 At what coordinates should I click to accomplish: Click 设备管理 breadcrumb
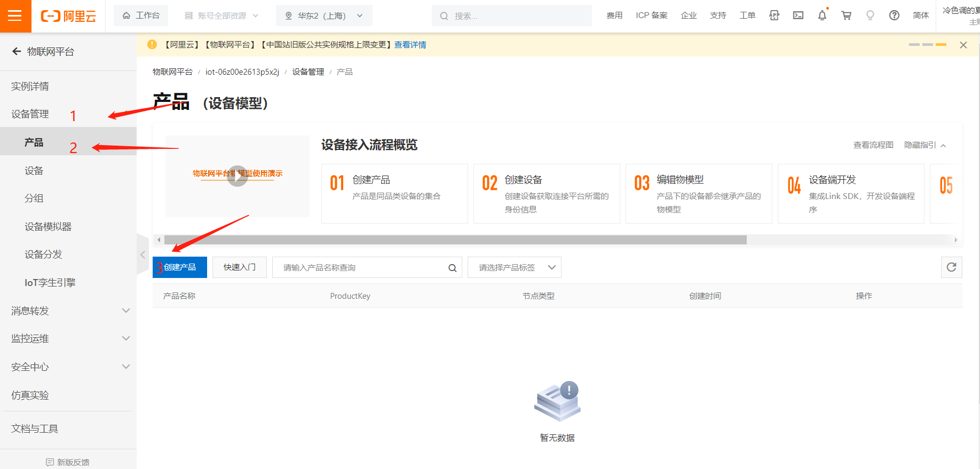click(x=308, y=71)
